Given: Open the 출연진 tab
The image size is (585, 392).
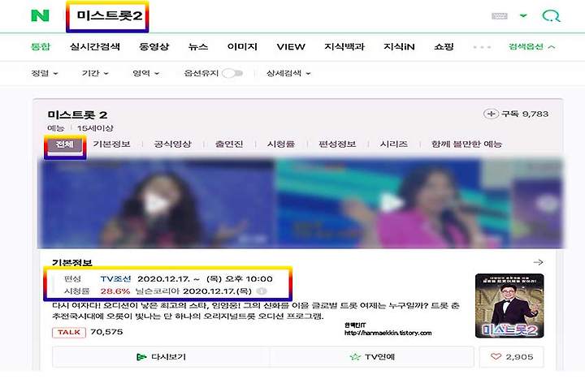Looking at the screenshot, I should pos(229,144).
